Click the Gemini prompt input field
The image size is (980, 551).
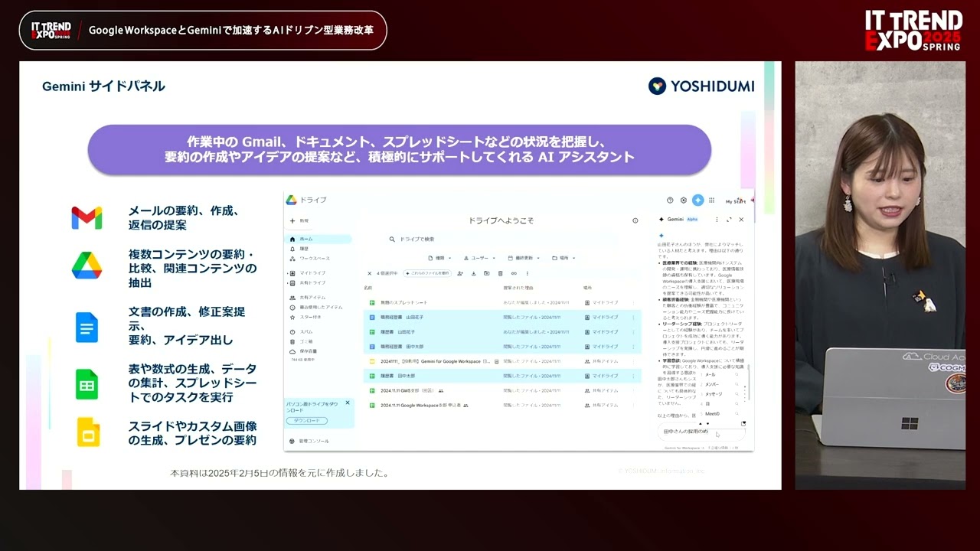pyautogui.click(x=701, y=432)
